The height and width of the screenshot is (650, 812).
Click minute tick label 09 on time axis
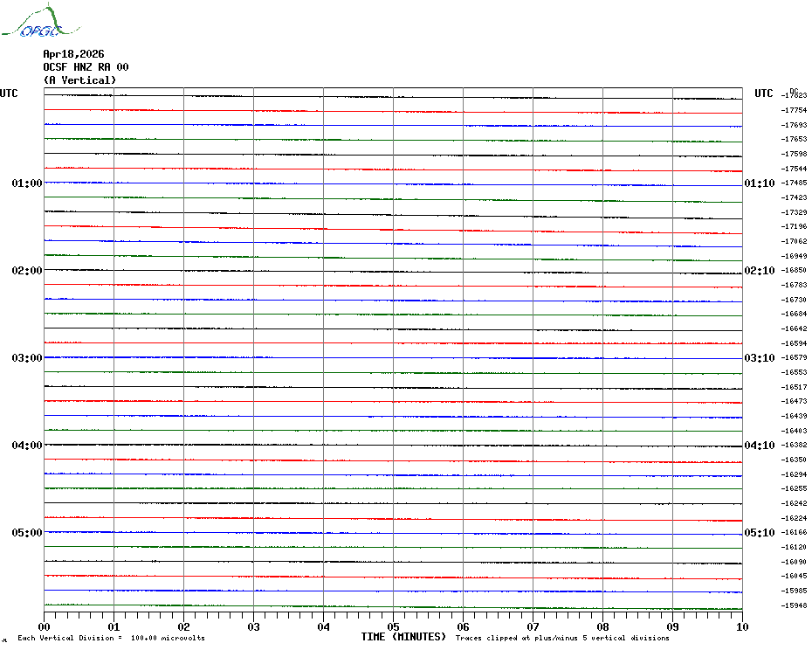pyautogui.click(x=672, y=626)
